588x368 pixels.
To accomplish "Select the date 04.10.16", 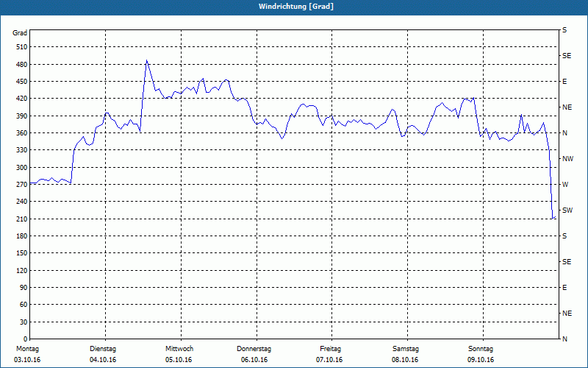I will tap(103, 360).
